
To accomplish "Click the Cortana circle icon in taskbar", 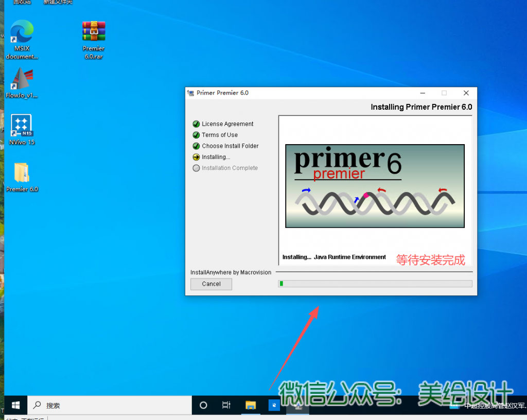I will 203,405.
